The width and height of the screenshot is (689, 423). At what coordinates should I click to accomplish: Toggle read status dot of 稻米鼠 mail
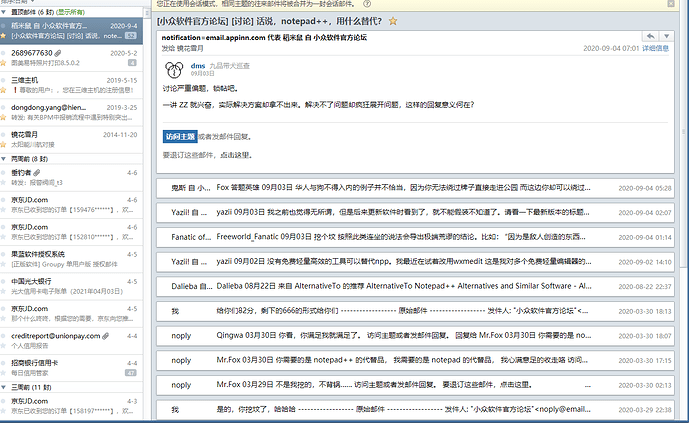pyautogui.click(x=3, y=25)
